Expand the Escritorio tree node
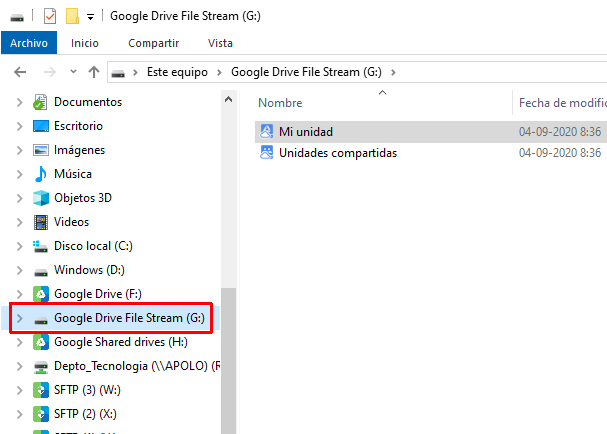The width and height of the screenshot is (607, 434). tap(20, 126)
